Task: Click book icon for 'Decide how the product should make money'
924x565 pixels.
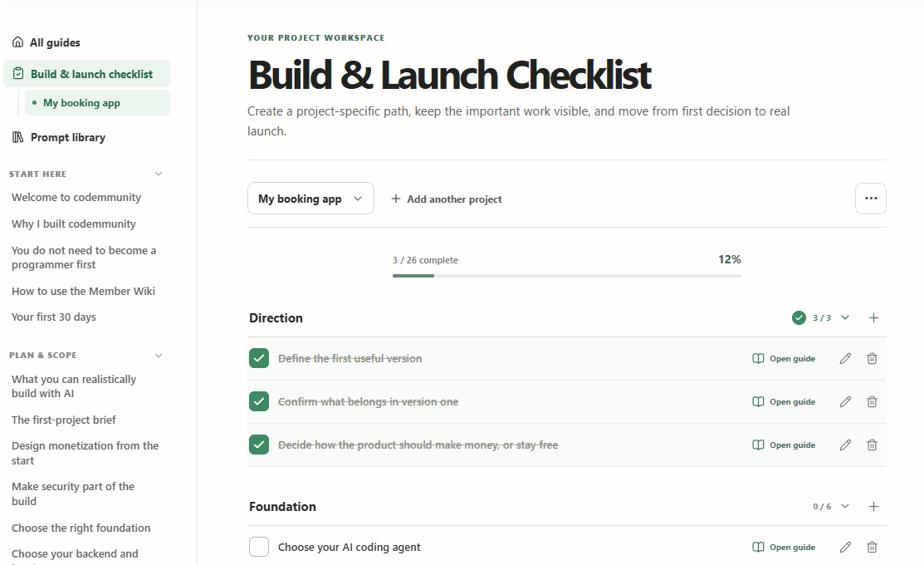Action: coord(759,445)
